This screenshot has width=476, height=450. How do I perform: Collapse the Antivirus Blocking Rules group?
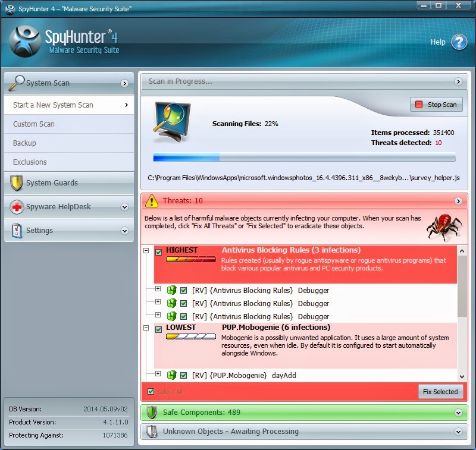(146, 250)
